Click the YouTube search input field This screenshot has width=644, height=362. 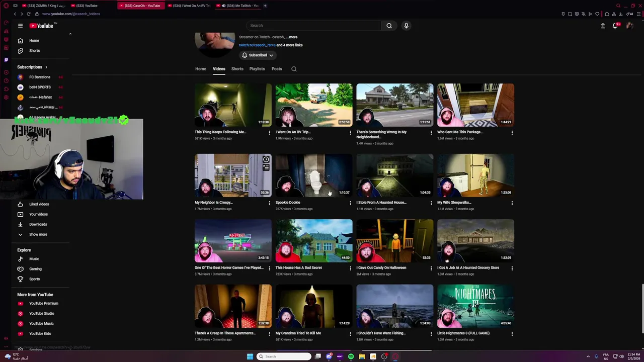(313, 26)
